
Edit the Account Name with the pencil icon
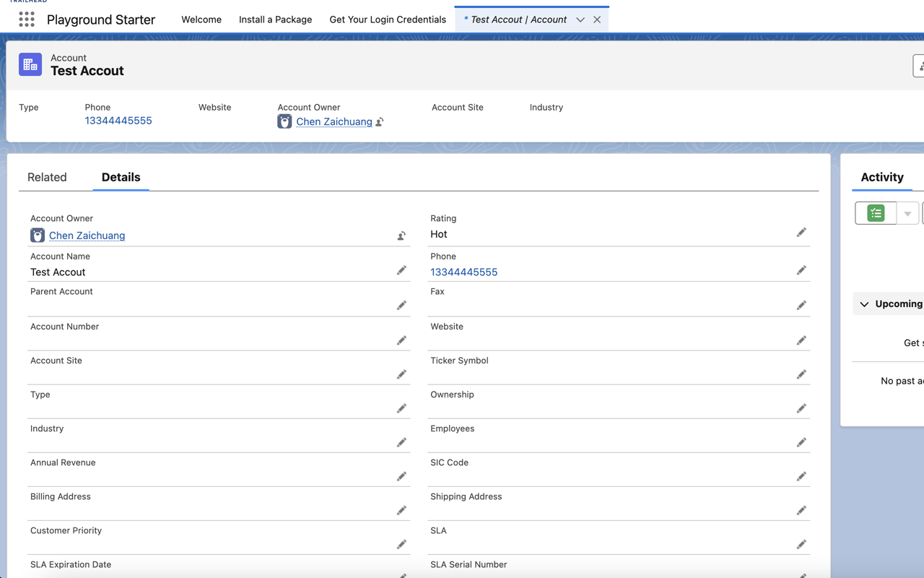point(401,270)
